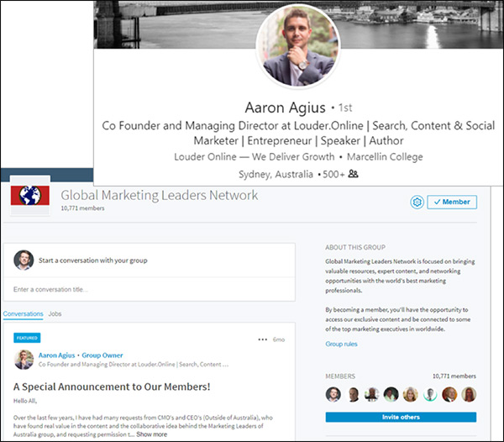Open the three-dot menu on featured post
504x442 pixels.
(x=263, y=339)
